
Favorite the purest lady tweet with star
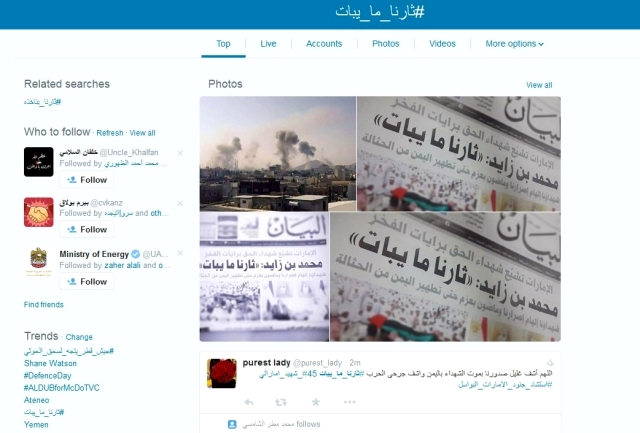tap(316, 402)
